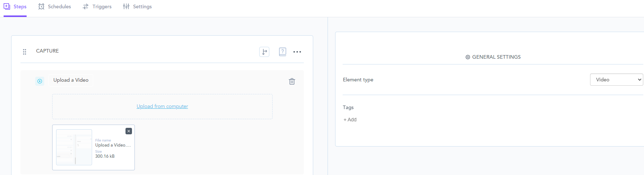Delete the Upload a Video step

coord(292,81)
